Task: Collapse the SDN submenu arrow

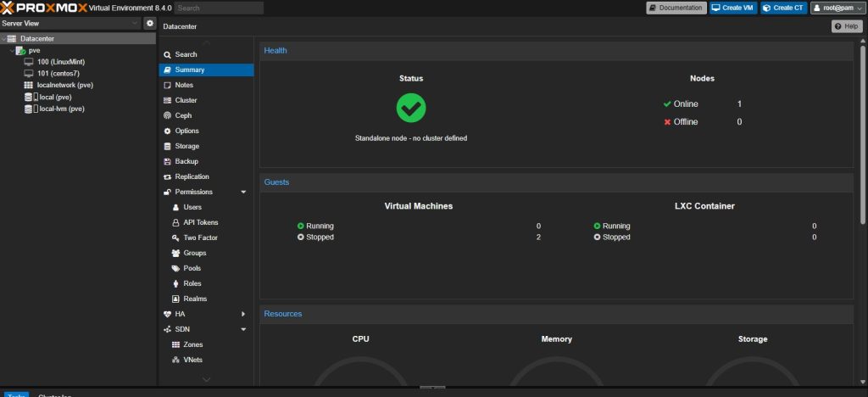Action: pos(243,329)
